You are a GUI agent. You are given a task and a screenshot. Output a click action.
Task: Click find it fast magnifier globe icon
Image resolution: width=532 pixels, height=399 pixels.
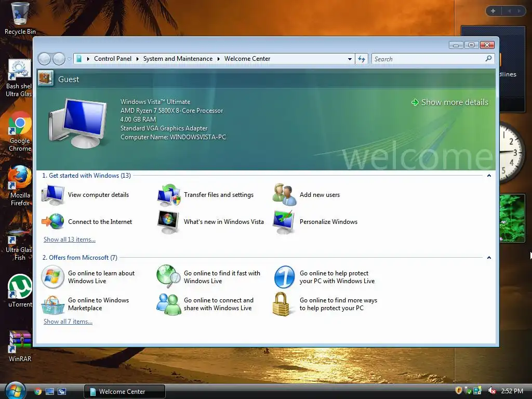pos(169,276)
